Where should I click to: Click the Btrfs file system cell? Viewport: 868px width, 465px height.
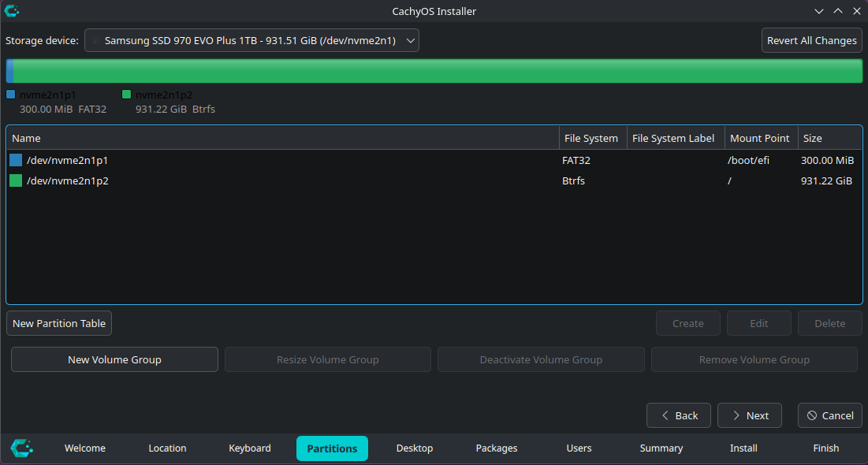coord(573,180)
